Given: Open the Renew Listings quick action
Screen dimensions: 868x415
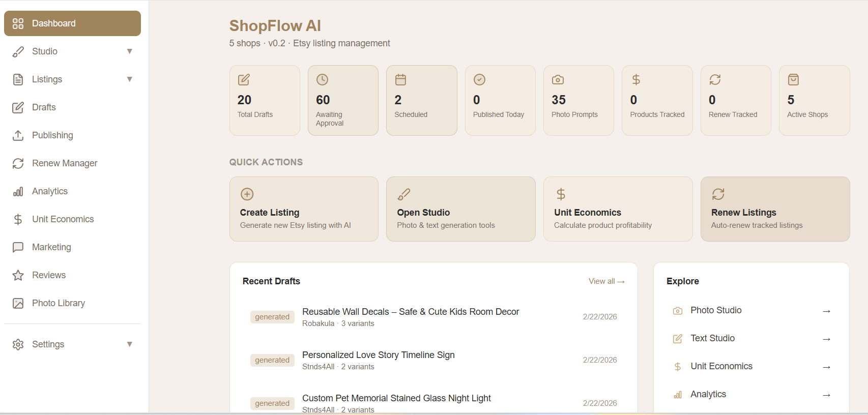Looking at the screenshot, I should point(774,209).
